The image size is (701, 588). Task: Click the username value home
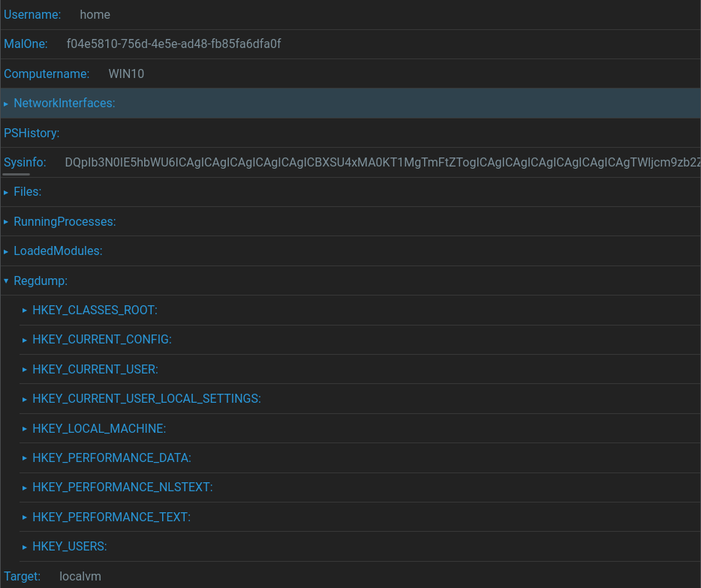click(x=95, y=15)
